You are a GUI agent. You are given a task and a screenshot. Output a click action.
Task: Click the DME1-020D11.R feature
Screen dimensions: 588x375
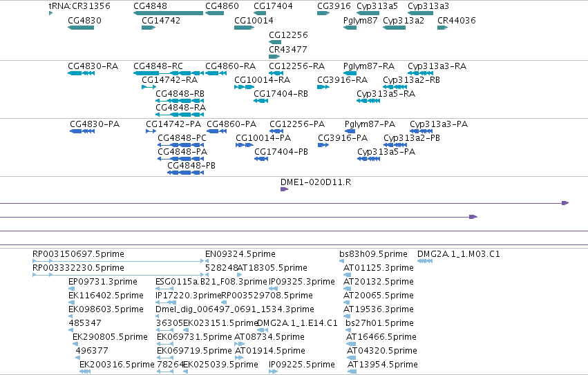(x=284, y=189)
